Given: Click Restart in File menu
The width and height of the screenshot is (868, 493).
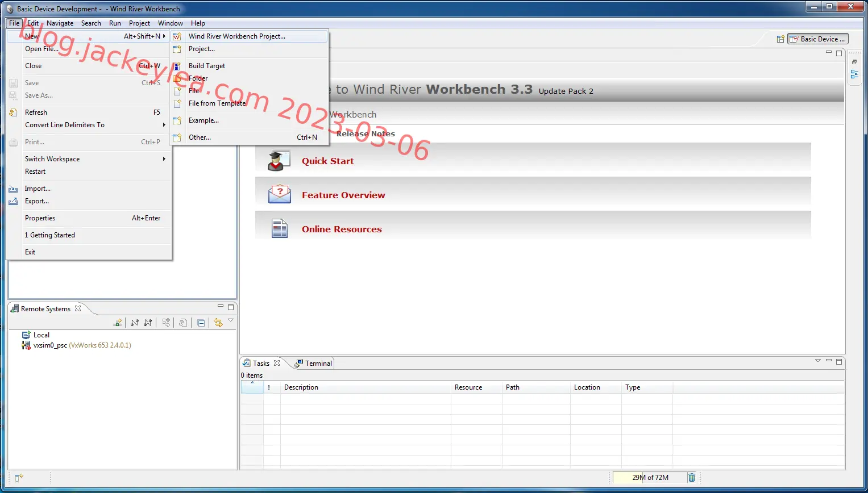Looking at the screenshot, I should [x=89, y=172].
